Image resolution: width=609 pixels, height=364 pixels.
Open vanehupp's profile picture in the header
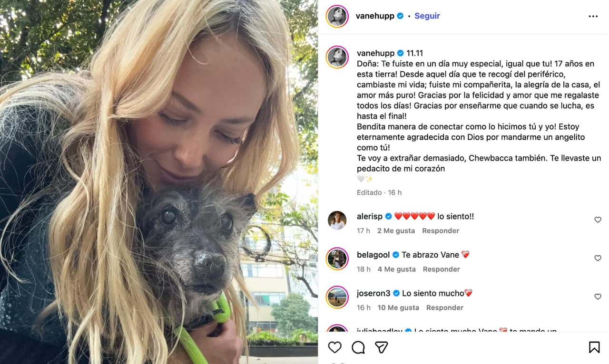click(x=337, y=16)
